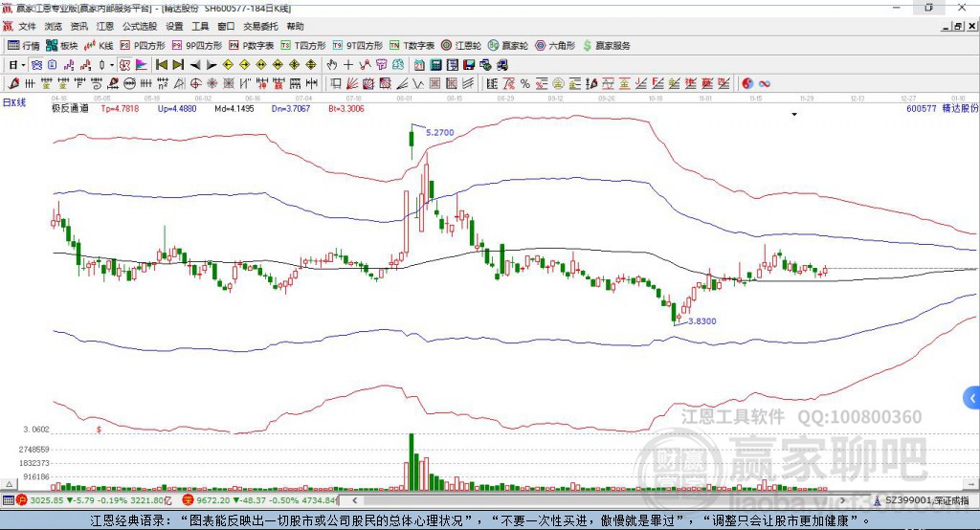The image size is (980, 530).
Task: Select the red circle target tool
Action: 195,83
